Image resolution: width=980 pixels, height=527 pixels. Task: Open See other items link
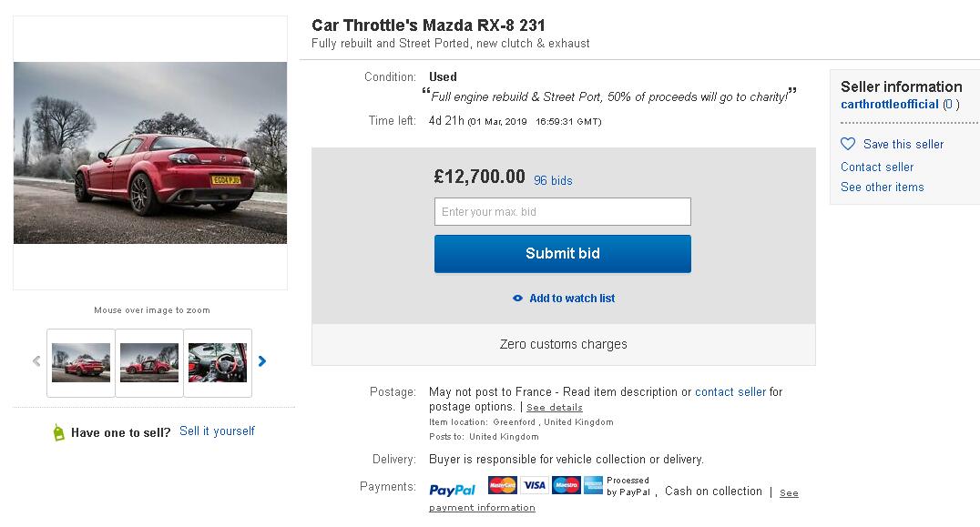point(882,187)
